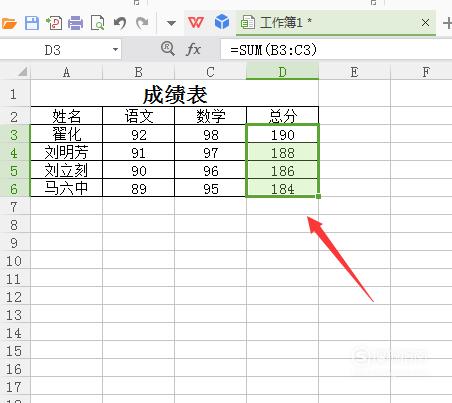Image resolution: width=452 pixels, height=403 pixels.
Task: Select column F header
Action: point(422,72)
